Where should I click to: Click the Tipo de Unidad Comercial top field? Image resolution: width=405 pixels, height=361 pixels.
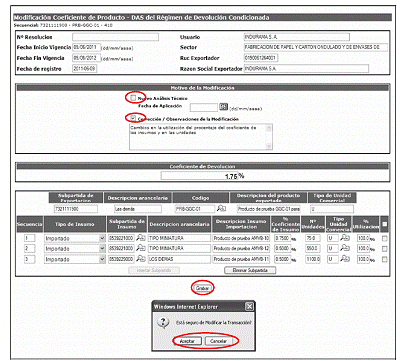click(332, 209)
